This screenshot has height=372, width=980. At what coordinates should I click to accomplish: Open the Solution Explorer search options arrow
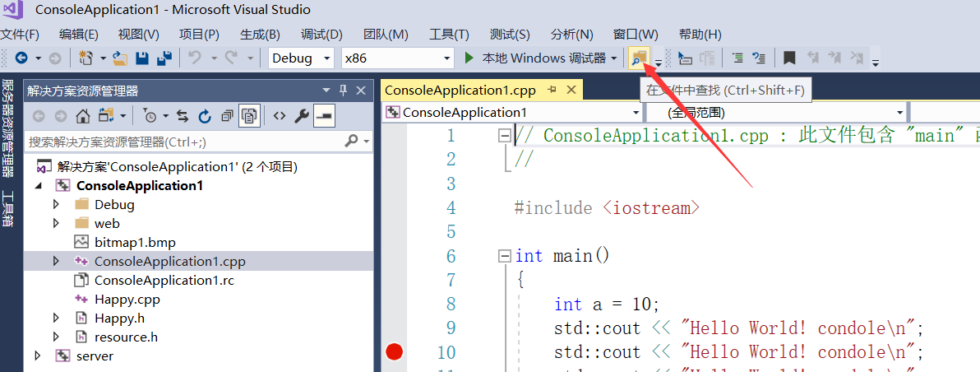click(366, 142)
